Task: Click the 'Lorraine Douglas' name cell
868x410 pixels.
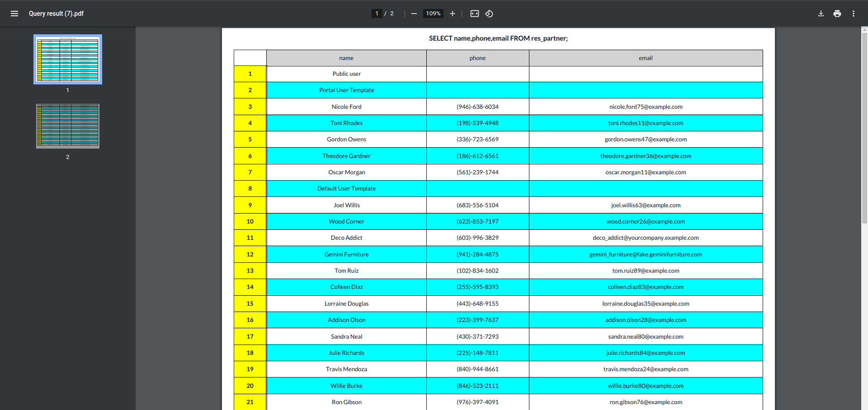Action: [346, 303]
